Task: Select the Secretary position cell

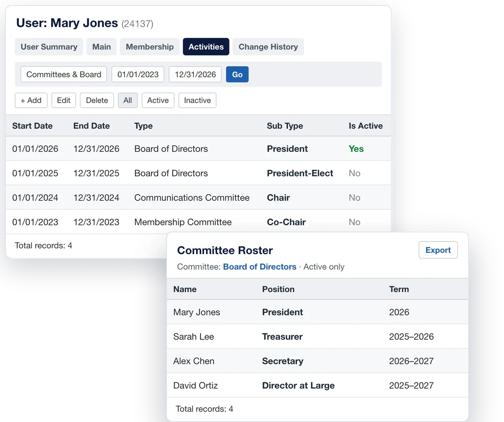Action: pyautogui.click(x=283, y=361)
